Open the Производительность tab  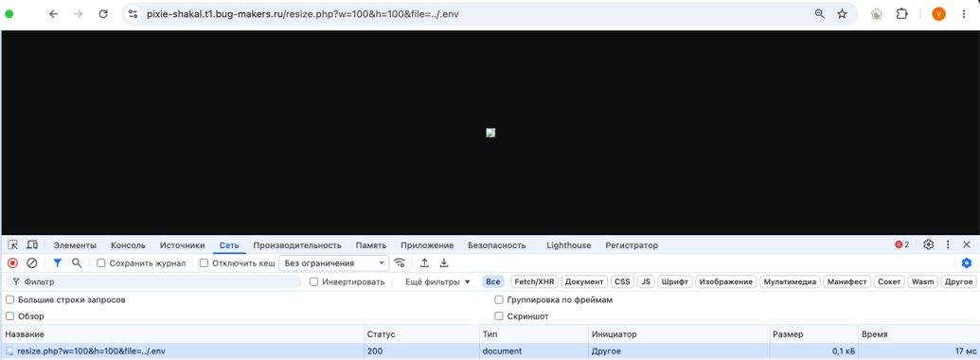coord(297,245)
